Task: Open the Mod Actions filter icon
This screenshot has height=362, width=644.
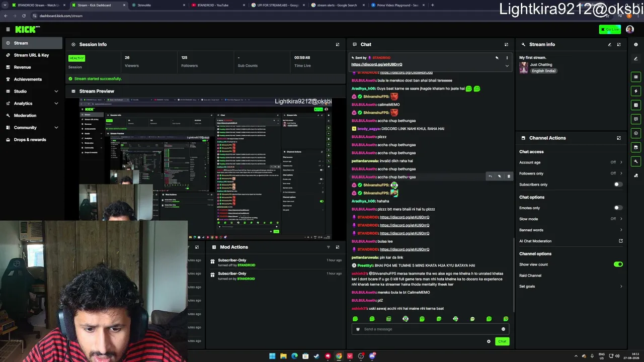Action: (329, 247)
